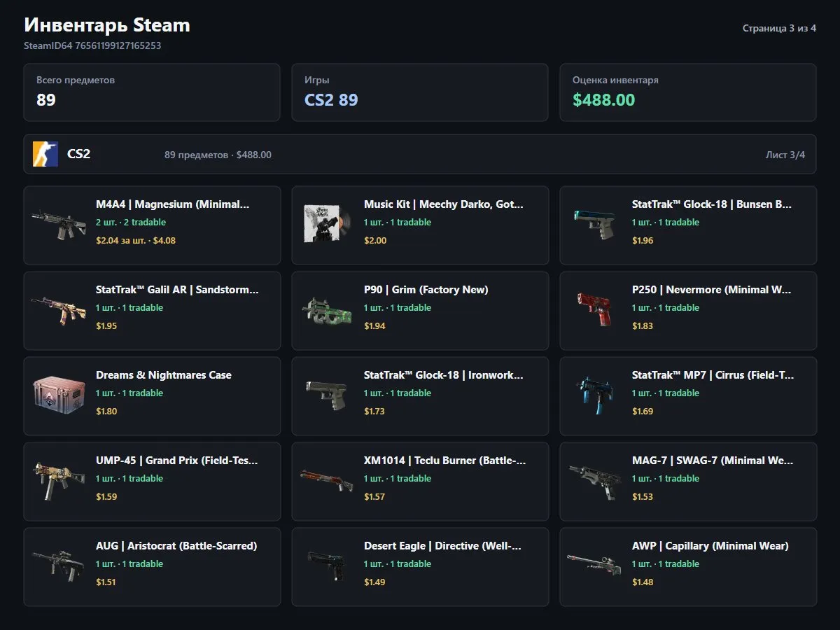This screenshot has width=840, height=630.
Task: Click the 'Лист 3/4' sheet label
Action: coord(785,154)
